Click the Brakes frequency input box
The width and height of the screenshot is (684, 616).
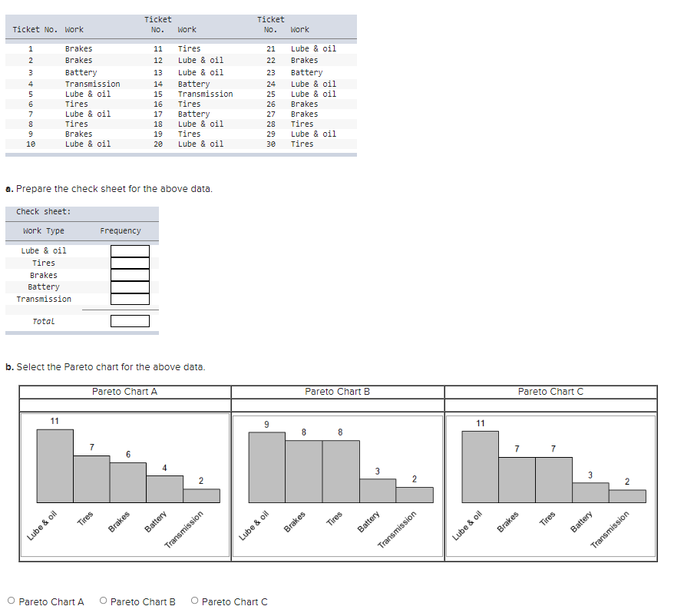point(130,275)
